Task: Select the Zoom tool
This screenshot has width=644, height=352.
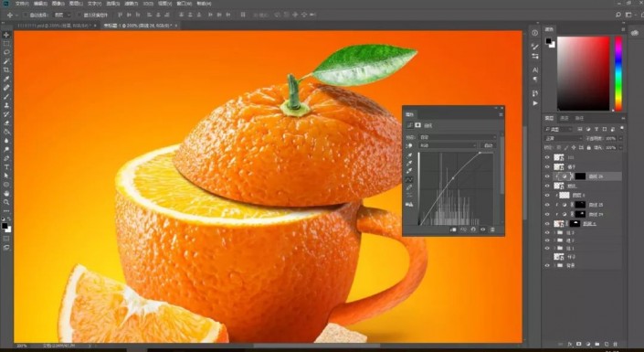Action: tap(6, 202)
